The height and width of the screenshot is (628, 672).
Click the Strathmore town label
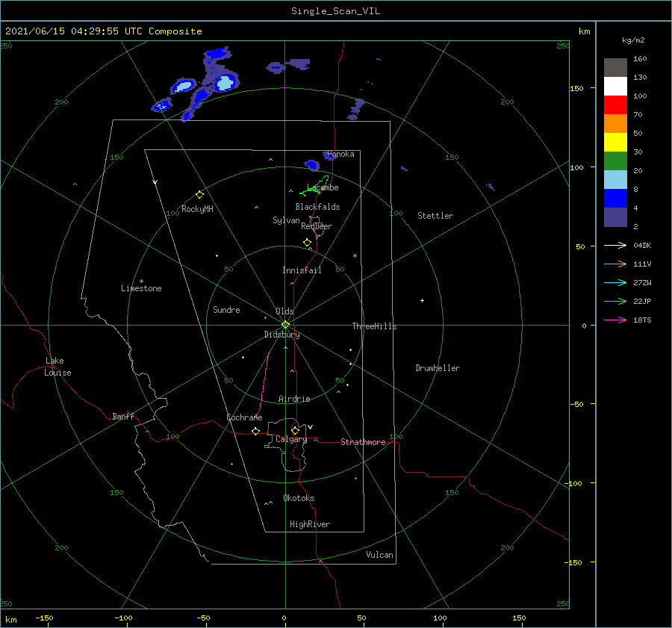363,442
